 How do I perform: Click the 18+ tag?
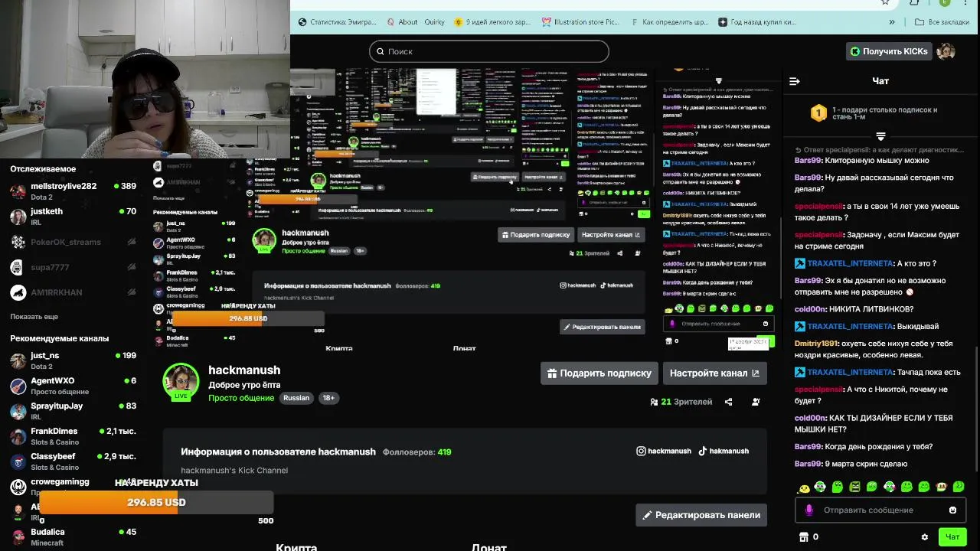328,398
